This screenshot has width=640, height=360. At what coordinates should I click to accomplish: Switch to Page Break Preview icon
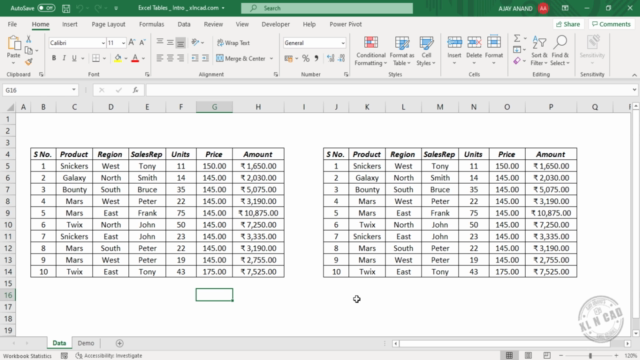(x=547, y=356)
